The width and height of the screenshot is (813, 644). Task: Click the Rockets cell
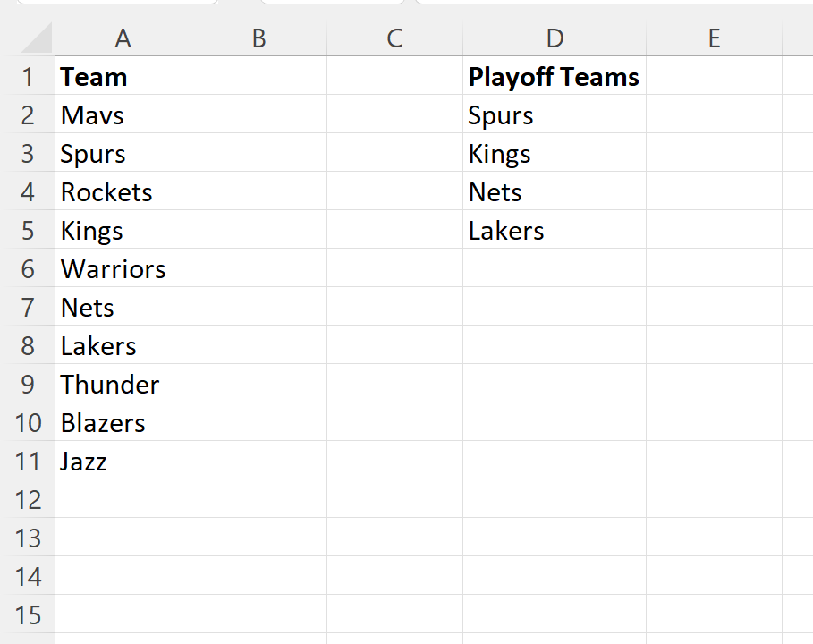pos(106,192)
